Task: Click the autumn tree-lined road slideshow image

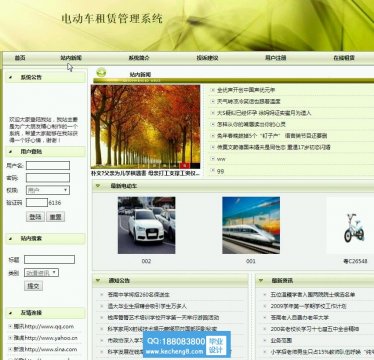Action: click(x=145, y=127)
